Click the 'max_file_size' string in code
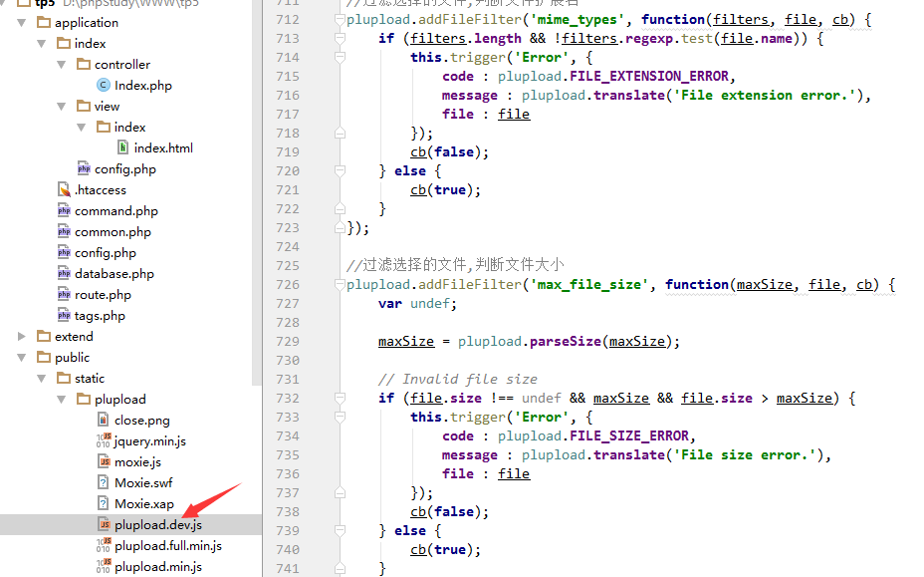 tap(588, 284)
